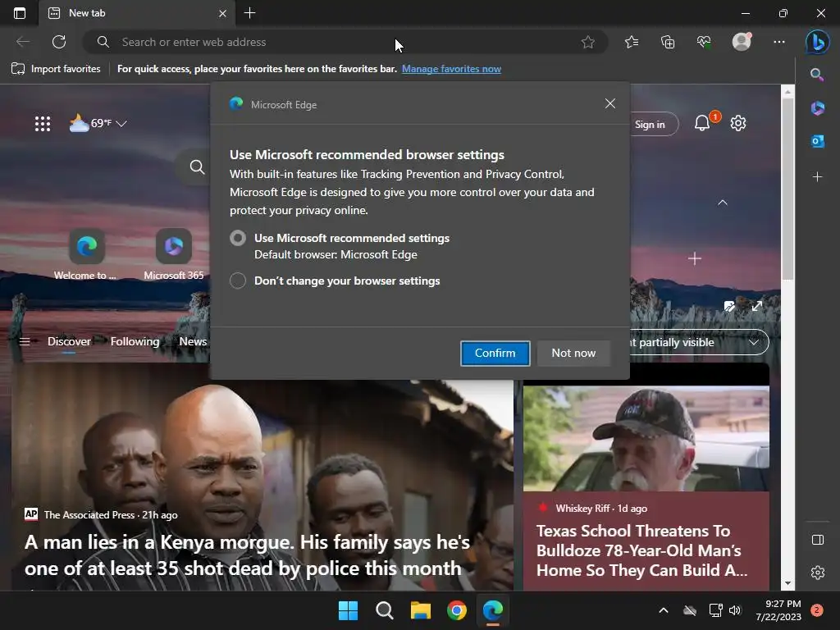The image size is (840, 630).
Task: Show hidden system tray icons
Action: [663, 610]
